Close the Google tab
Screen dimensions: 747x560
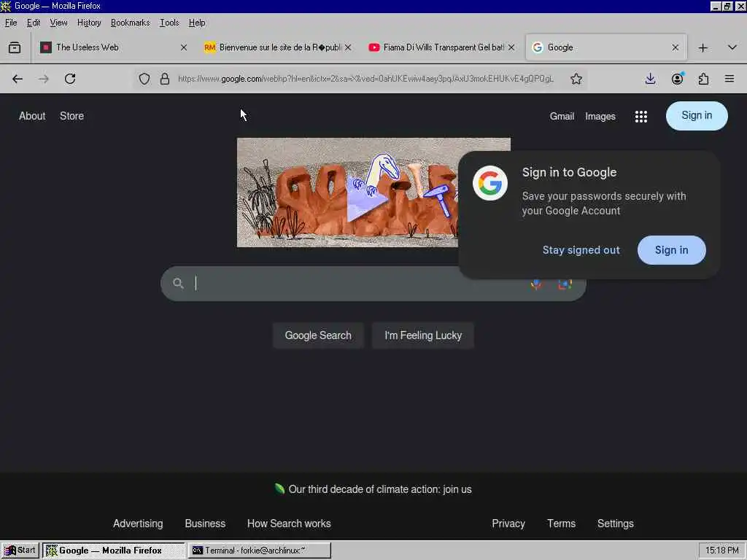[675, 47]
